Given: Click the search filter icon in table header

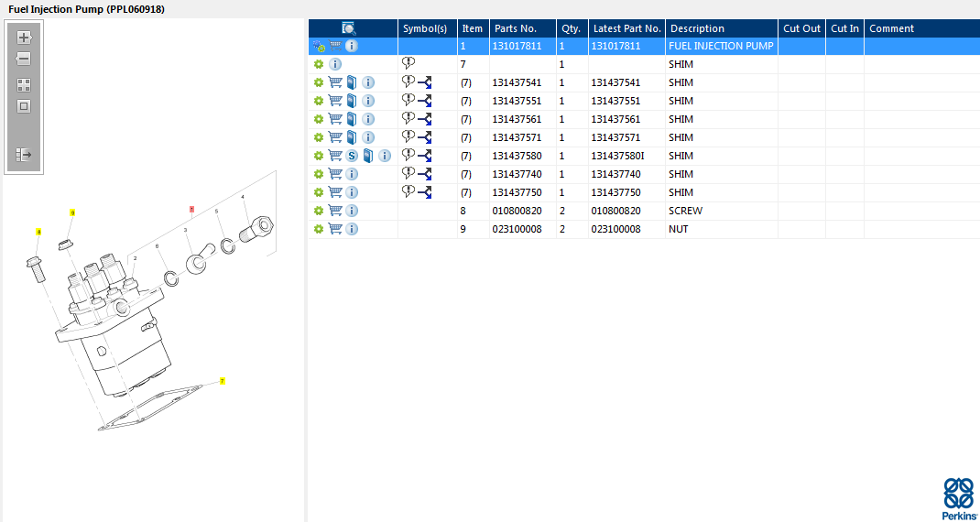Looking at the screenshot, I should [349, 28].
